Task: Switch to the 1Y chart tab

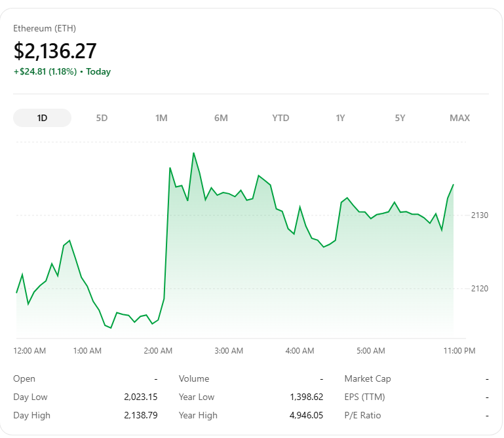Action: tap(340, 118)
